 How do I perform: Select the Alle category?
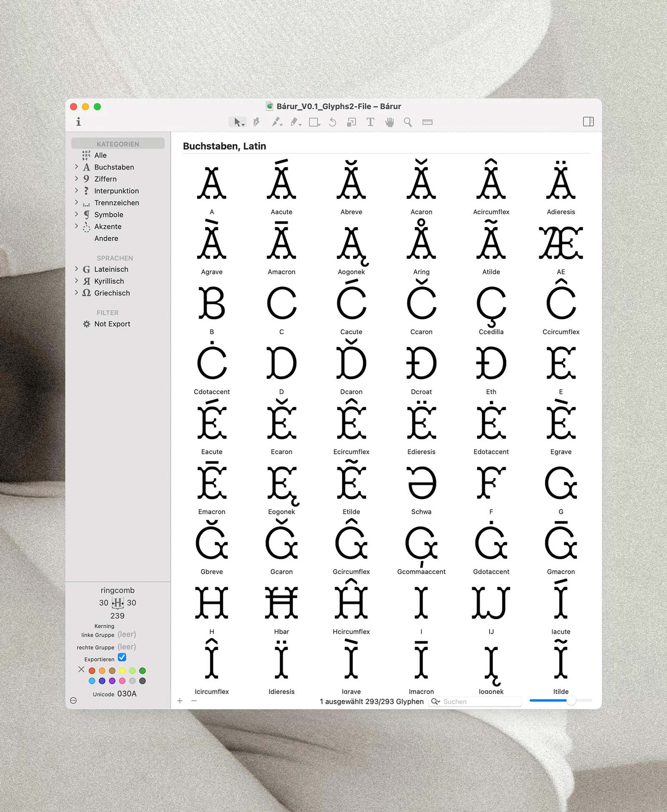pos(100,155)
